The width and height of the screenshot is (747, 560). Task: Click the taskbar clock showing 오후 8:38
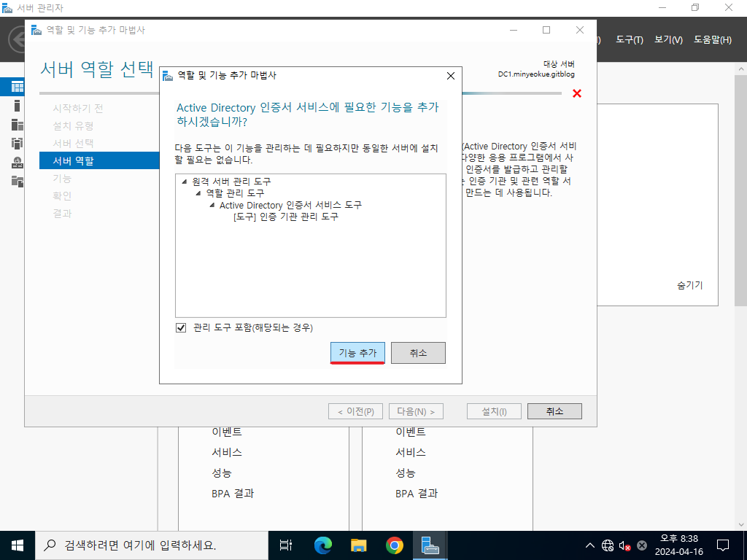point(679,545)
